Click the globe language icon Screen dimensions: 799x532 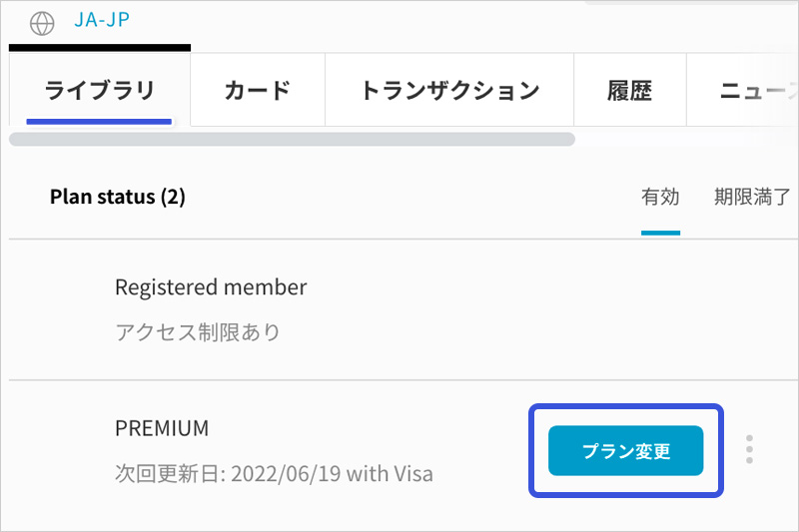click(x=42, y=23)
